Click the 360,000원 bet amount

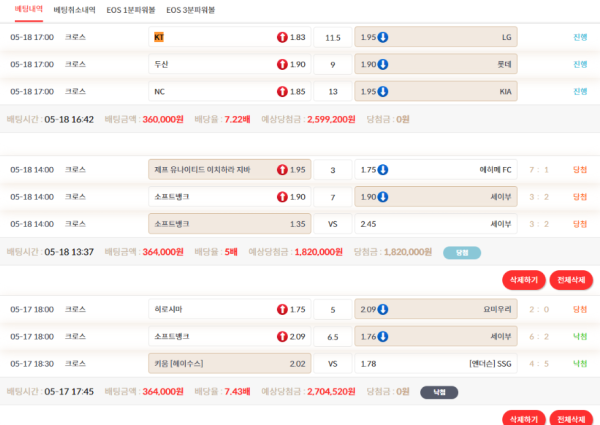tap(163, 119)
